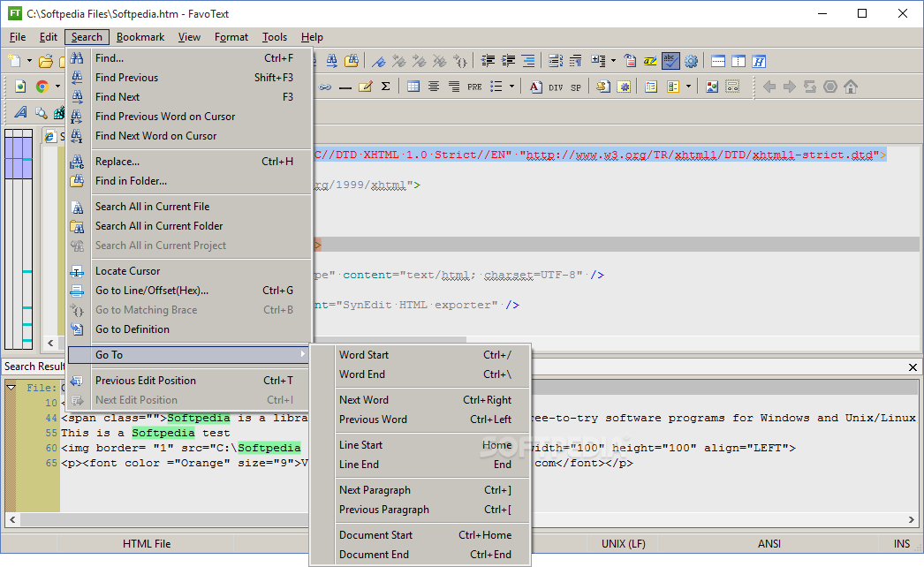Screen dimensions: 924x567
Task: Click the blue H HTML view icon
Action: [x=759, y=61]
